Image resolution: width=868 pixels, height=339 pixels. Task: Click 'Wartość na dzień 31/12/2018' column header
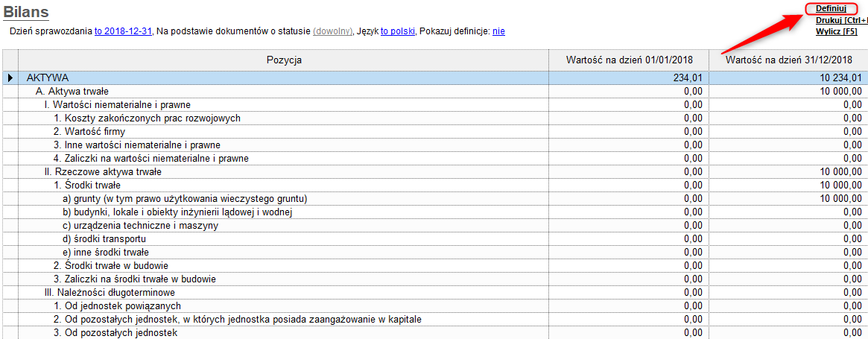tap(788, 60)
